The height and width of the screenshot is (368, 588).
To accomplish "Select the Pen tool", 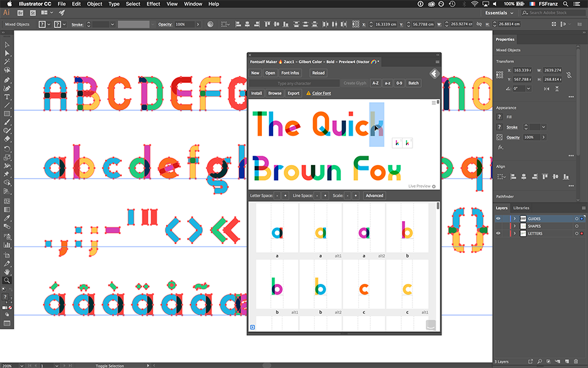I will point(7,80).
